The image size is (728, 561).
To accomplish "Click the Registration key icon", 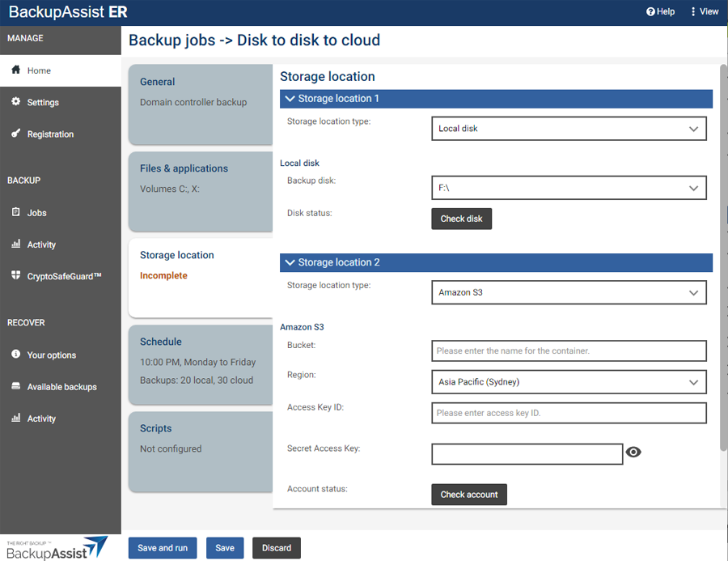I will (x=16, y=134).
